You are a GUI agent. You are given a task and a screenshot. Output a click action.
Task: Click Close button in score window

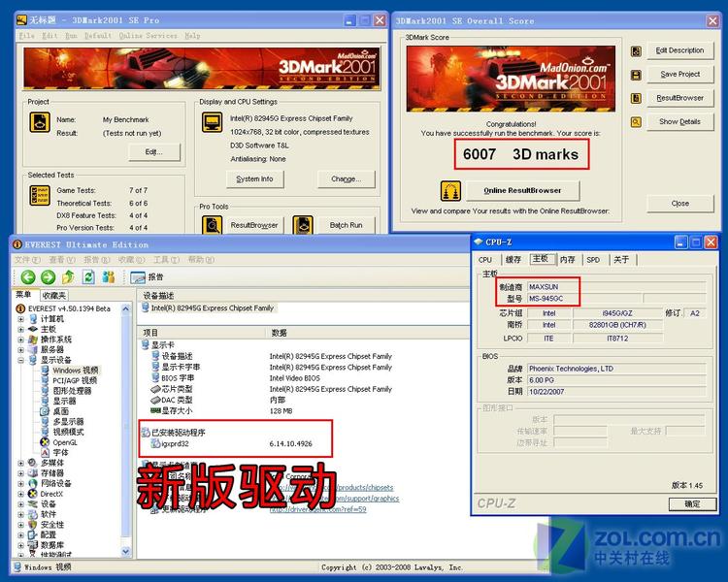(x=680, y=204)
